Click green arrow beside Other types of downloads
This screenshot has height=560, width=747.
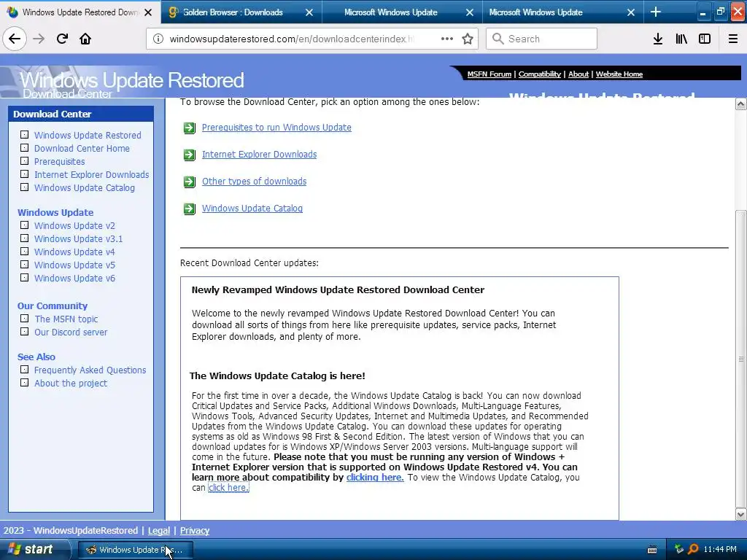click(x=190, y=182)
